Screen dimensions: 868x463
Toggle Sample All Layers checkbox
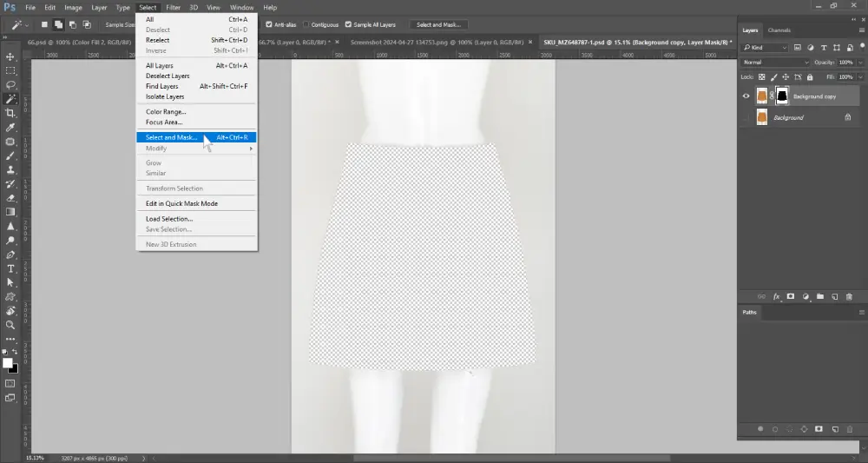pos(348,24)
